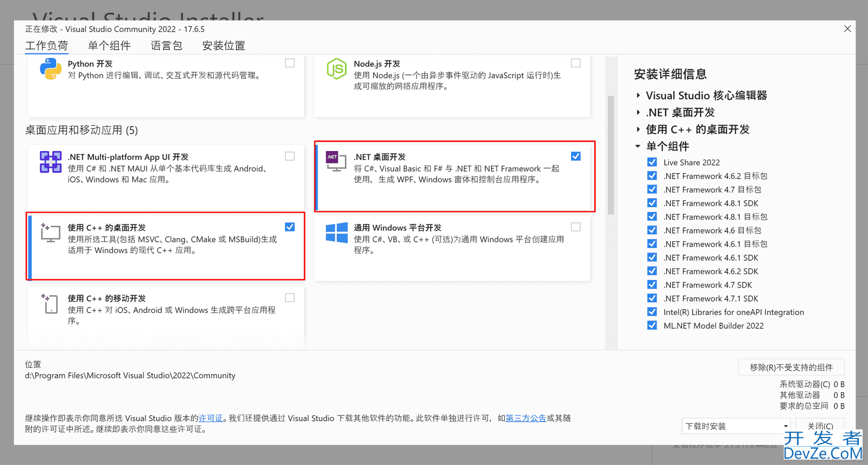The height and width of the screenshot is (465, 868).
Task: Click the .NET desktop development icon
Action: (336, 161)
